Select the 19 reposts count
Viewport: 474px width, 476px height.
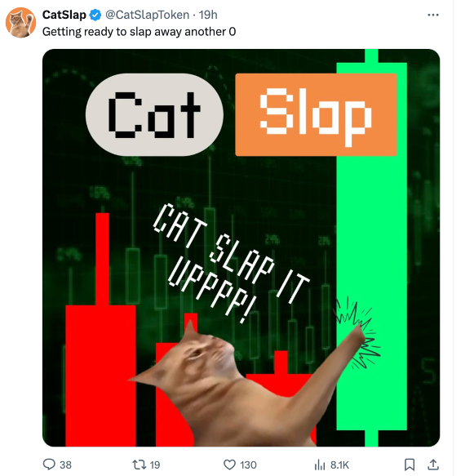coord(155,465)
